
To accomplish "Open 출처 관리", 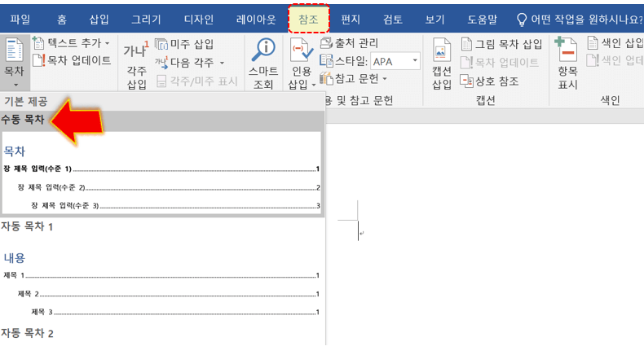I will click(x=349, y=42).
